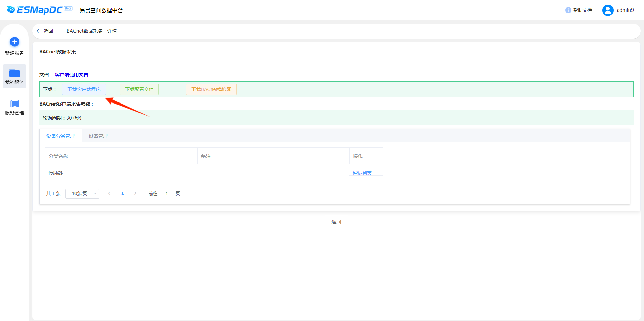Select the 设备分类管理 tab
This screenshot has width=644, height=321.
click(61, 136)
